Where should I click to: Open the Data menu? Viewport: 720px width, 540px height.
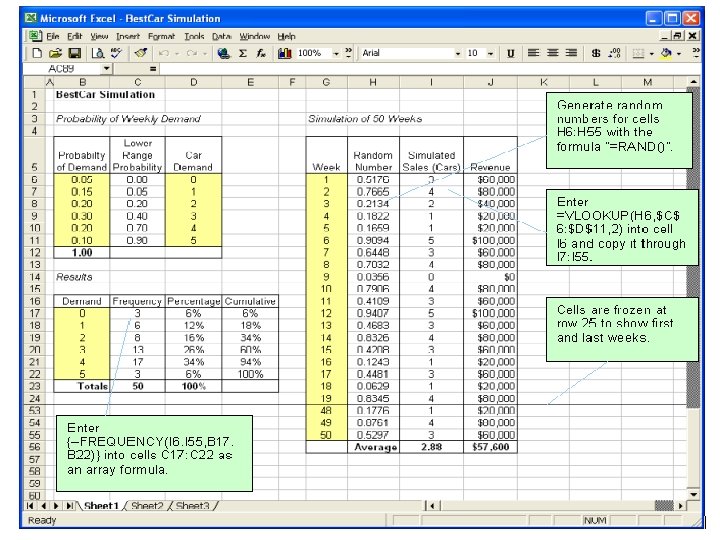click(221, 36)
